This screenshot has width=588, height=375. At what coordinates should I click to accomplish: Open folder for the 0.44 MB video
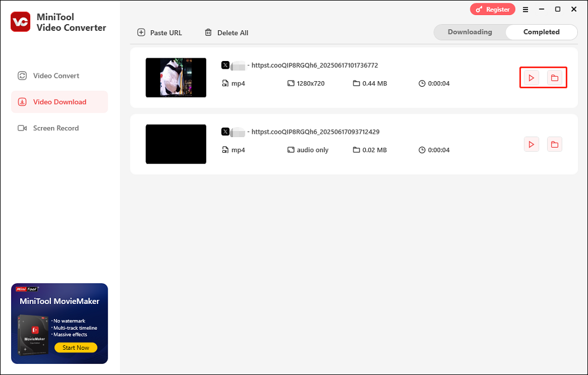pyautogui.click(x=554, y=78)
